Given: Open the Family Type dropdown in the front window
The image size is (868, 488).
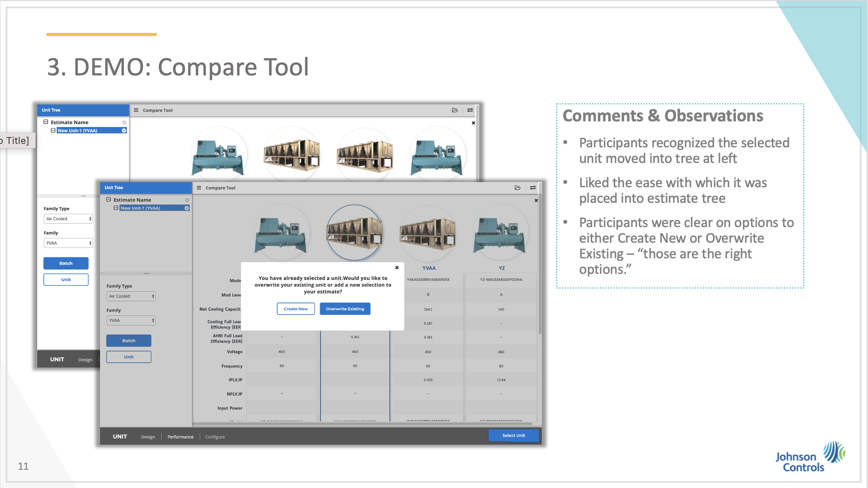Looking at the screenshot, I should click(131, 296).
